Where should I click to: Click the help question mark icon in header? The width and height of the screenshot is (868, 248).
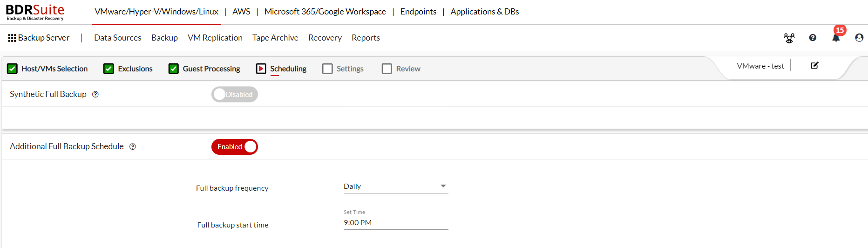point(813,38)
